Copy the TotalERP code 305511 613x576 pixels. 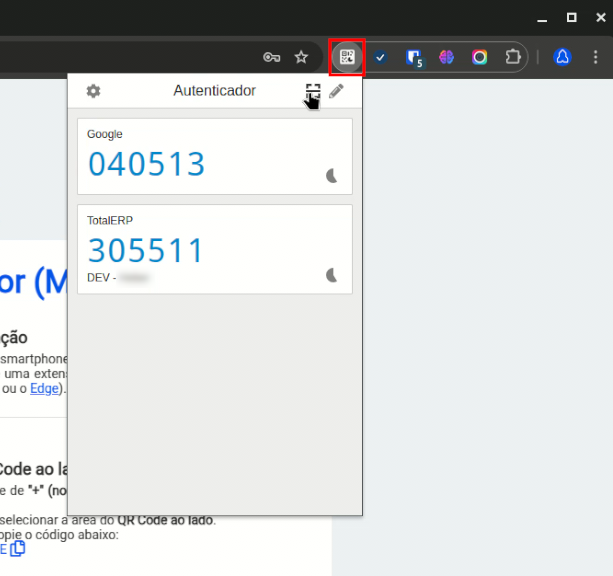pos(145,250)
